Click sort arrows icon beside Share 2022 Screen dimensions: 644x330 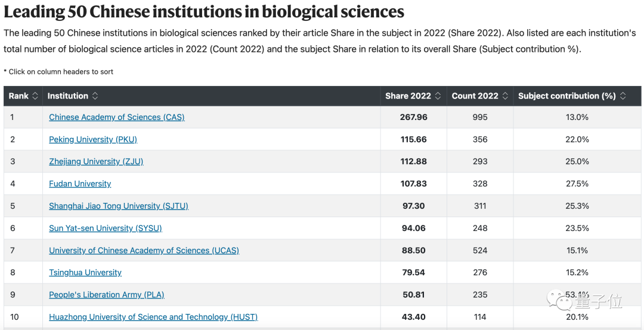438,96
